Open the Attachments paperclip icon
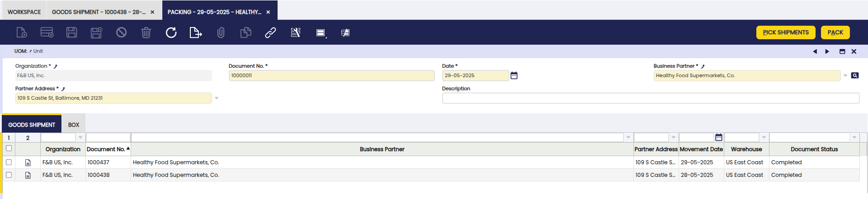The image size is (868, 199). 221,32
